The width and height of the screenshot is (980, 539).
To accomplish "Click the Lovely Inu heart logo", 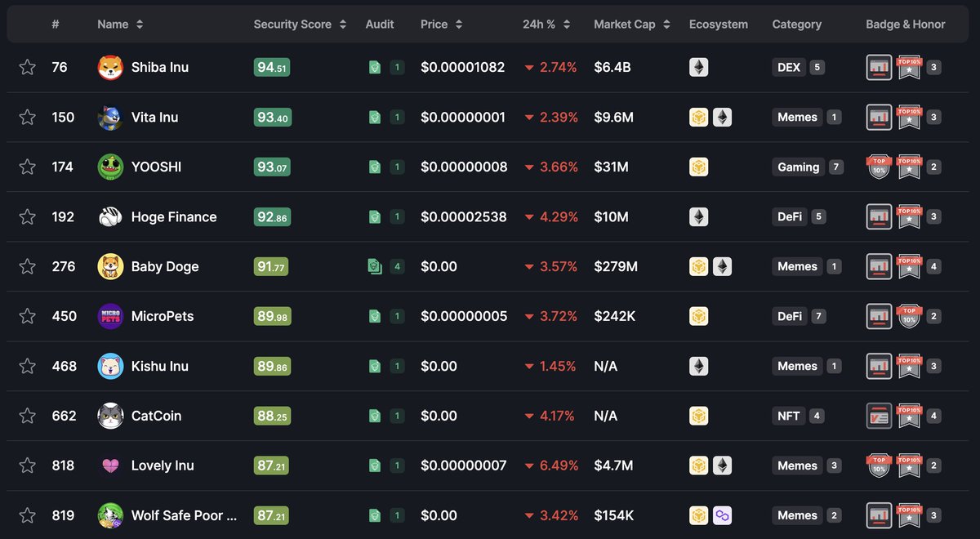I will (x=110, y=465).
